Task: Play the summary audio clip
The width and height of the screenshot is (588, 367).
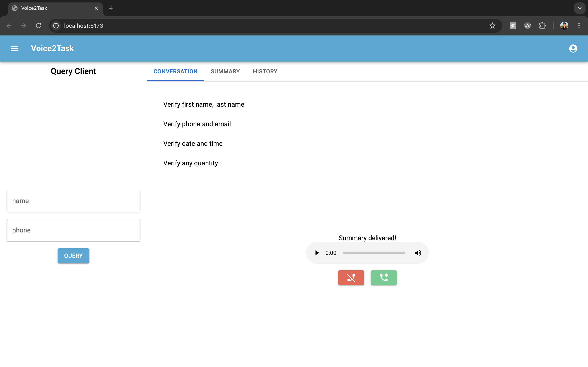Action: point(317,253)
